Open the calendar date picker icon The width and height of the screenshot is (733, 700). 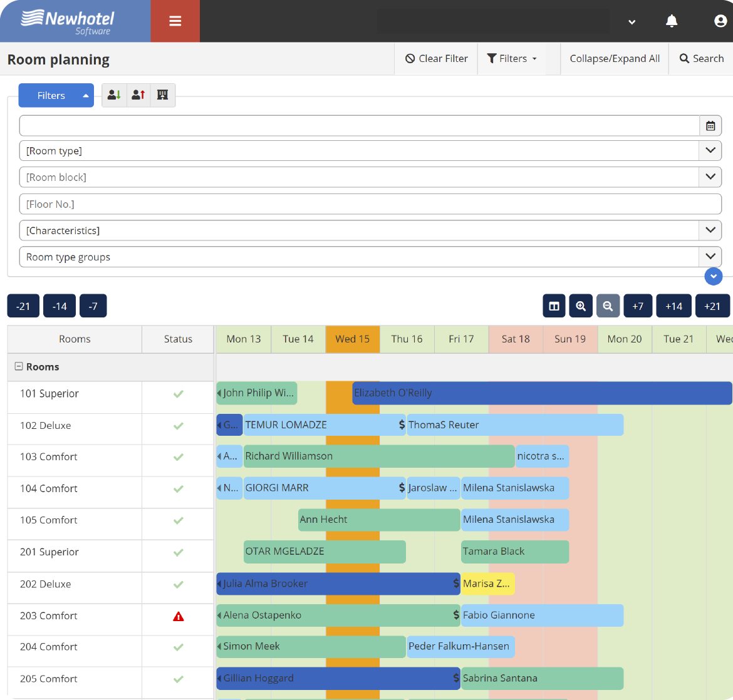710,126
